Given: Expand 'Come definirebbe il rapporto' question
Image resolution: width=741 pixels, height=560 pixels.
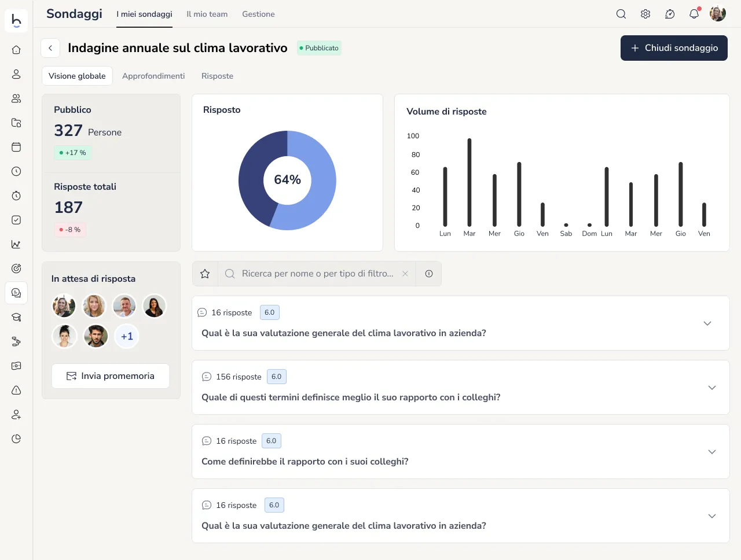Looking at the screenshot, I should (712, 452).
